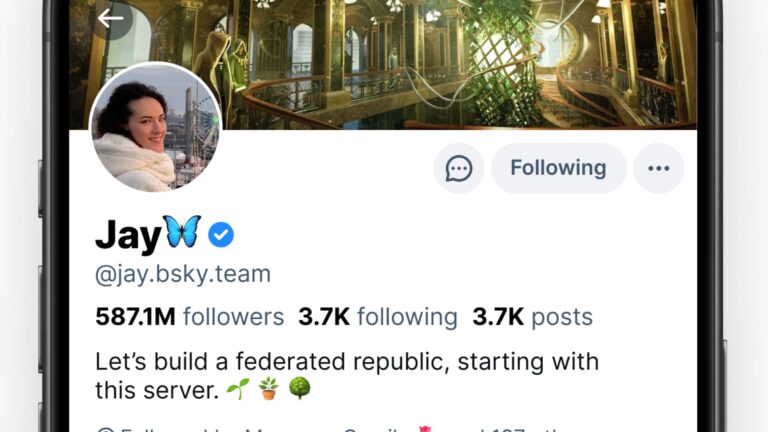Open the 3.7K following list
Screen dimensions: 768x432
pos(377,317)
